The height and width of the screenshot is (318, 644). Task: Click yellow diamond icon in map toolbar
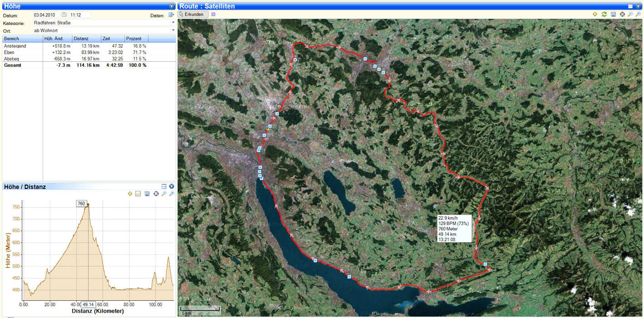coord(595,14)
